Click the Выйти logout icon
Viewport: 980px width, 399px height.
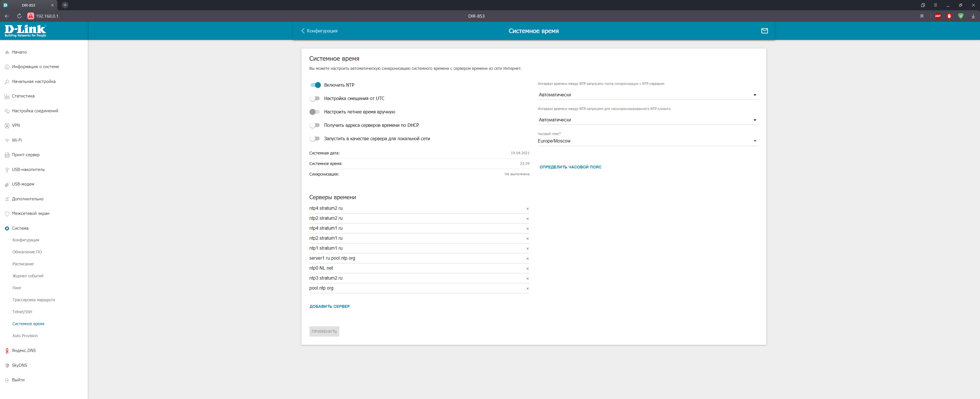tap(7, 380)
